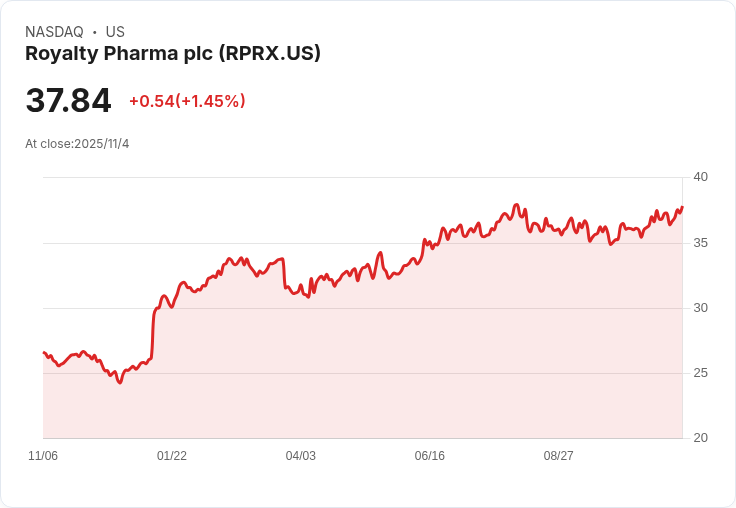Click the highest peak of the price line

(x=516, y=205)
